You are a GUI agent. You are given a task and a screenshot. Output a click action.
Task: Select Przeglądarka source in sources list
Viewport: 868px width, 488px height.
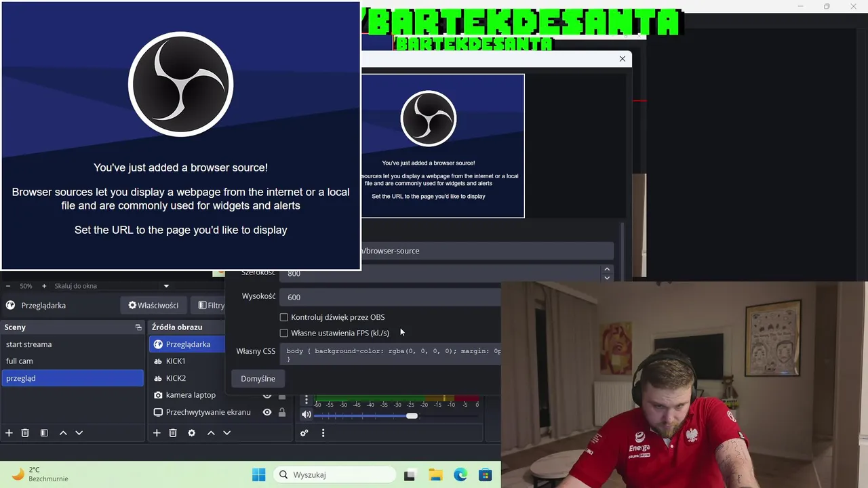pos(186,344)
